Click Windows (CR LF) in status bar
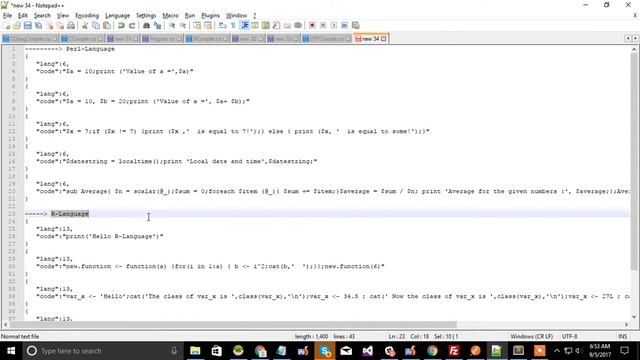Screen dimensions: 640x360 [x=531, y=337]
